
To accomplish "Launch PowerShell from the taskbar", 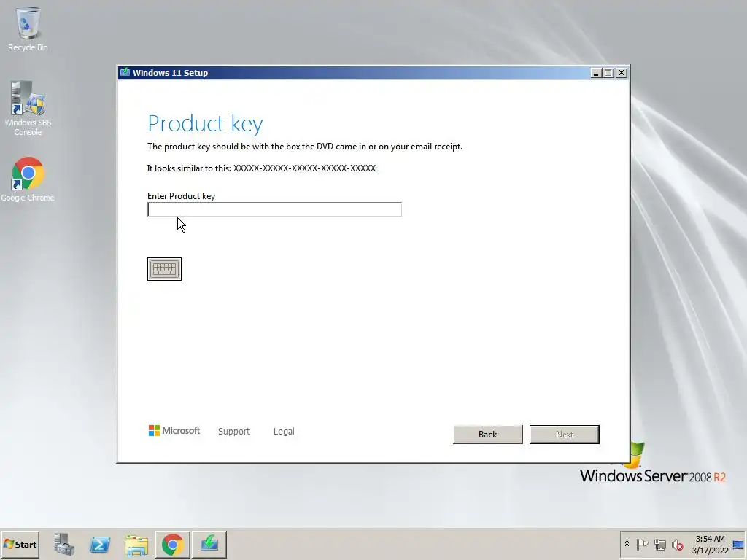I will point(100,544).
